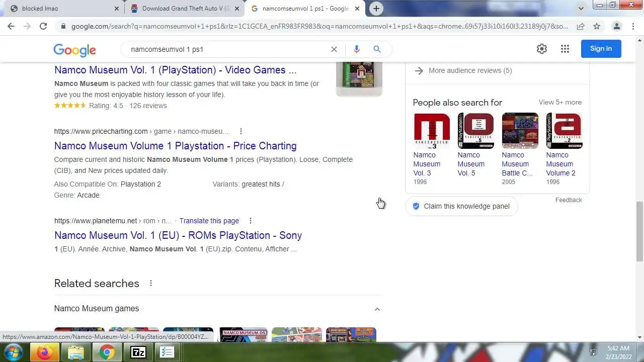The image size is (644, 362).
Task: Click Sign in button
Action: click(x=601, y=49)
